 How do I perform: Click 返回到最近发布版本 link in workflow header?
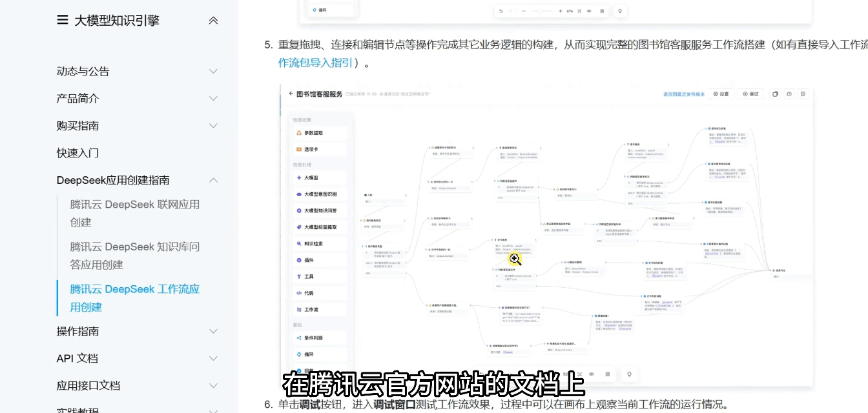tap(684, 94)
